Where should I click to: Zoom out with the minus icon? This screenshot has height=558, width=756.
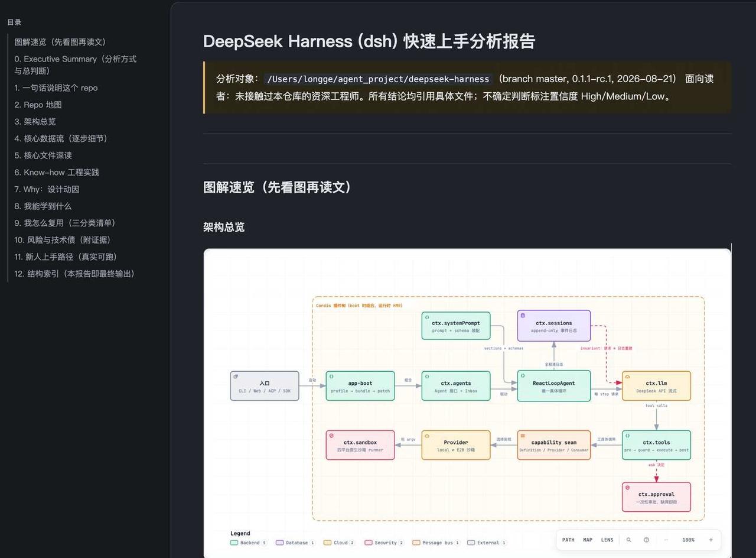(666, 540)
